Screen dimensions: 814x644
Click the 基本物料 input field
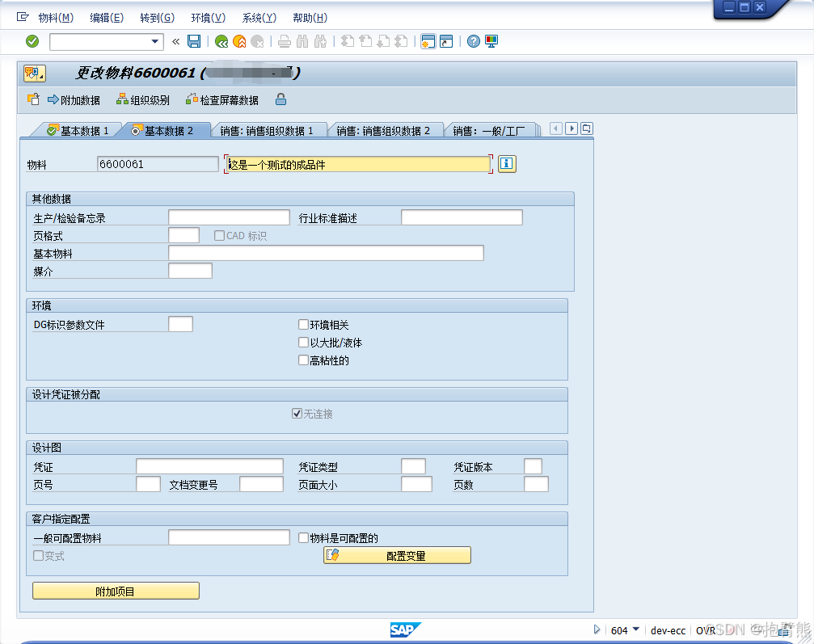326,253
